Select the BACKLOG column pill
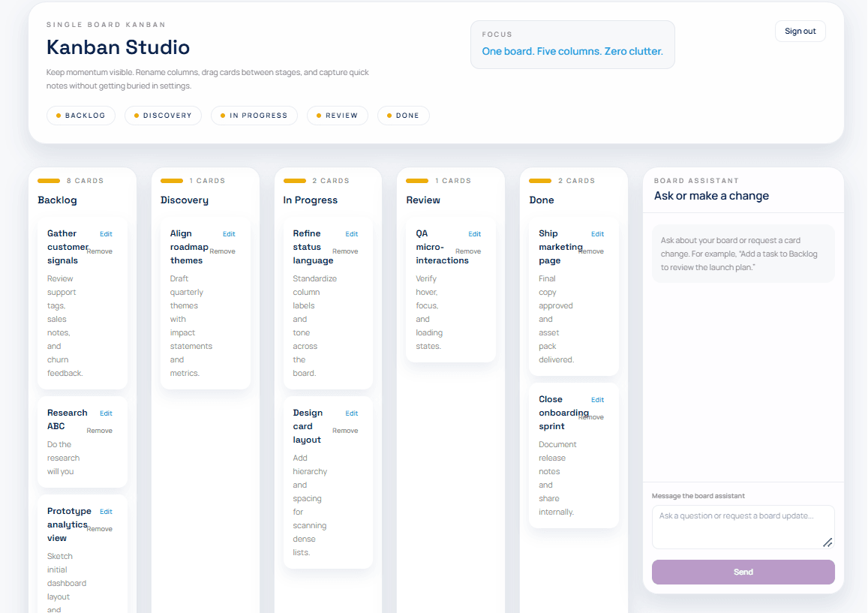The width and height of the screenshot is (868, 613). point(81,116)
